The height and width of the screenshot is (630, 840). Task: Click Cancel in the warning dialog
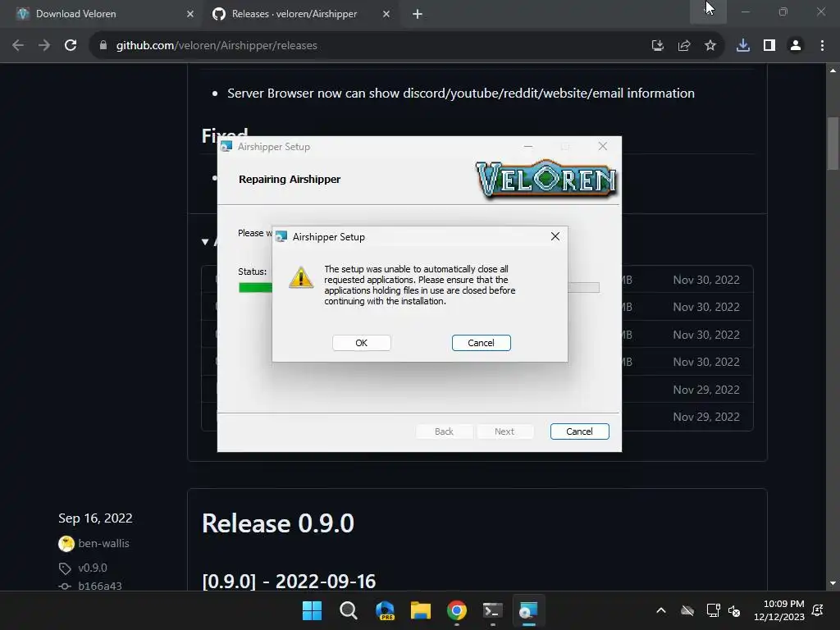pos(481,343)
